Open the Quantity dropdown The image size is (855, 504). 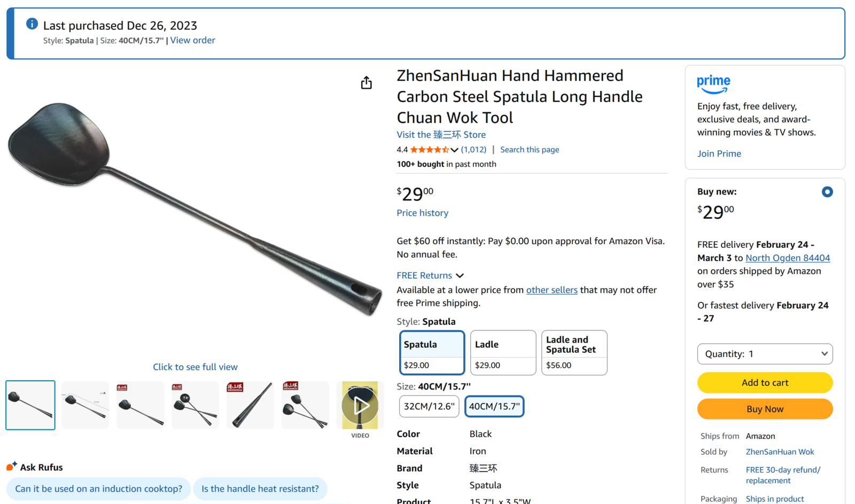pos(765,354)
